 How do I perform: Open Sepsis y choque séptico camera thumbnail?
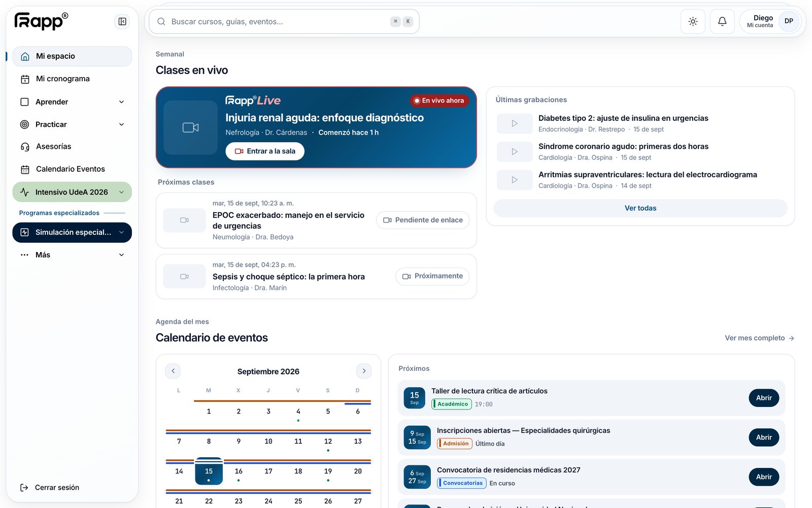tap(184, 276)
